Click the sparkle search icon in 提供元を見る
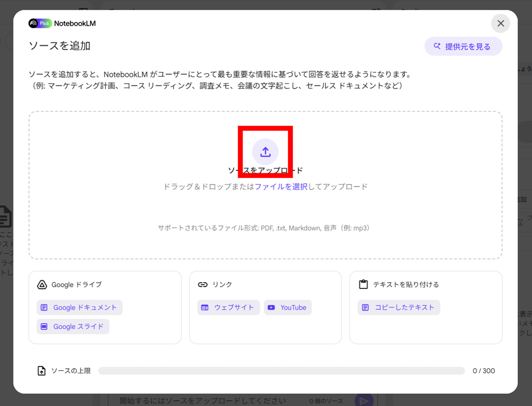The width and height of the screenshot is (532, 406). [437, 46]
